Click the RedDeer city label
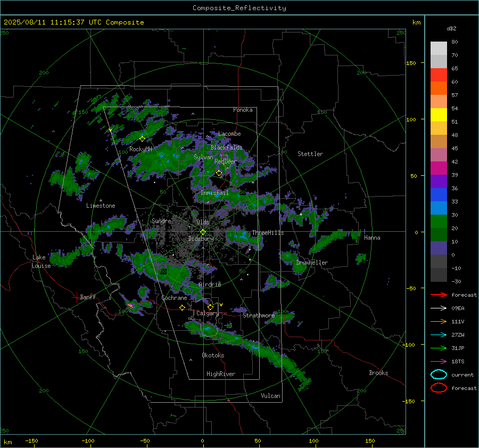This screenshot has height=448, width=479. [x=226, y=161]
